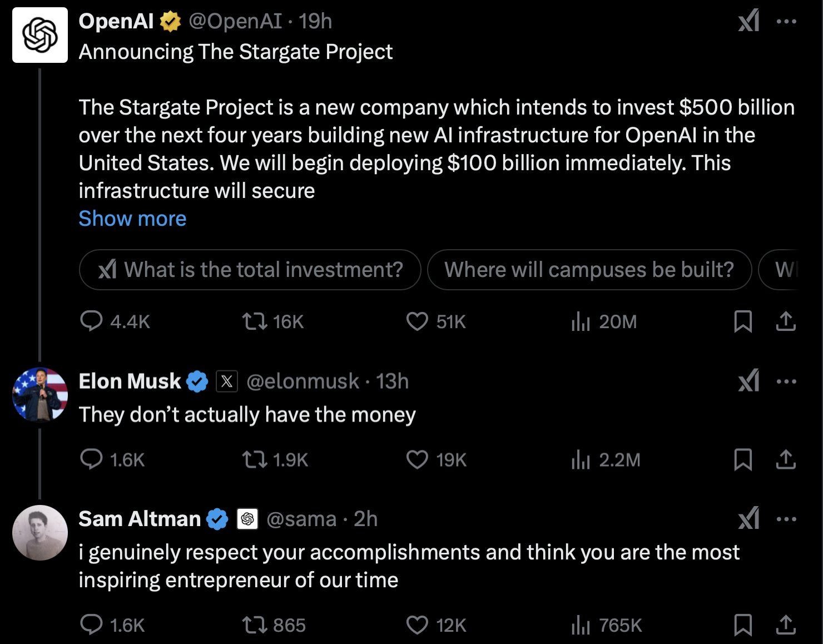Bookmark Elon Musk's reply tweet

pyautogui.click(x=743, y=460)
